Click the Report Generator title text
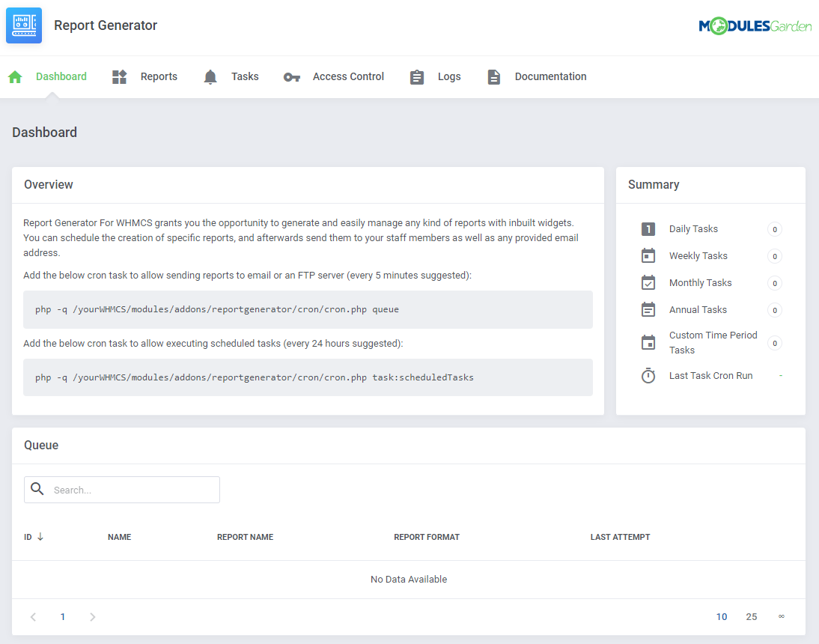 tap(106, 25)
